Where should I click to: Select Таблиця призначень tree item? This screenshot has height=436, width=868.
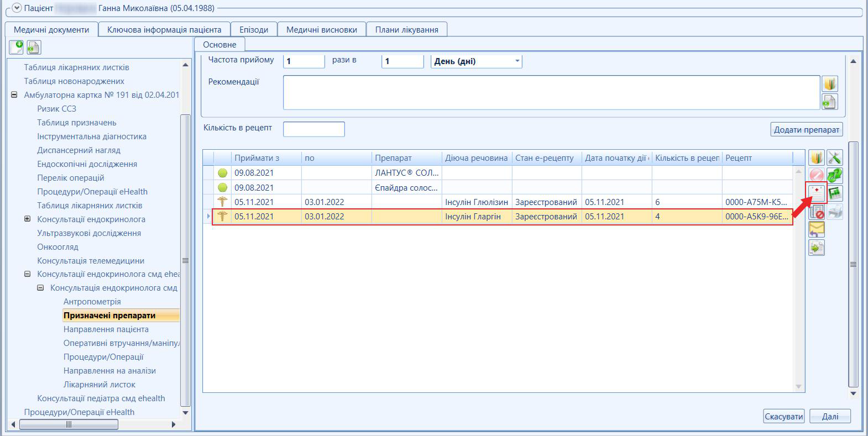[x=77, y=122]
